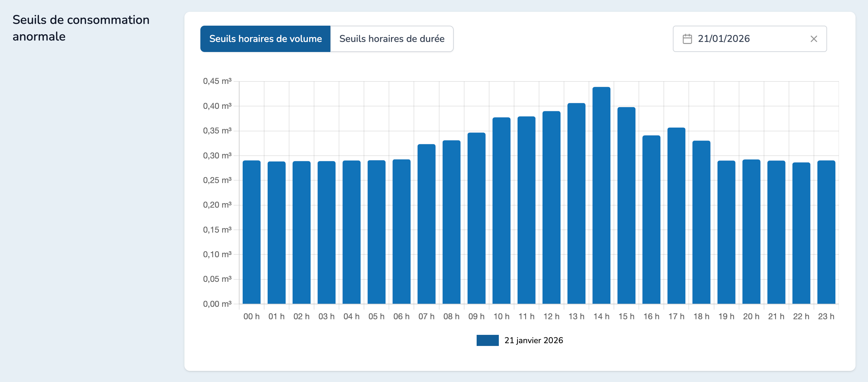Select the 09 h bar
868x382 pixels.
pyautogui.click(x=476, y=218)
